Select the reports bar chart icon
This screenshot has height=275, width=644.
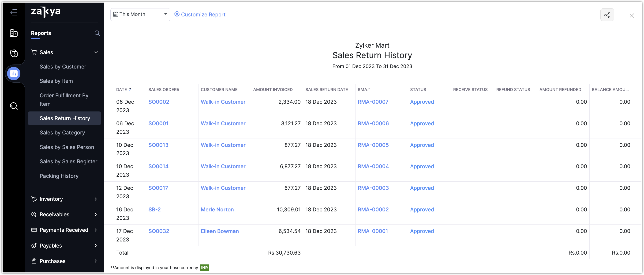coord(14,73)
